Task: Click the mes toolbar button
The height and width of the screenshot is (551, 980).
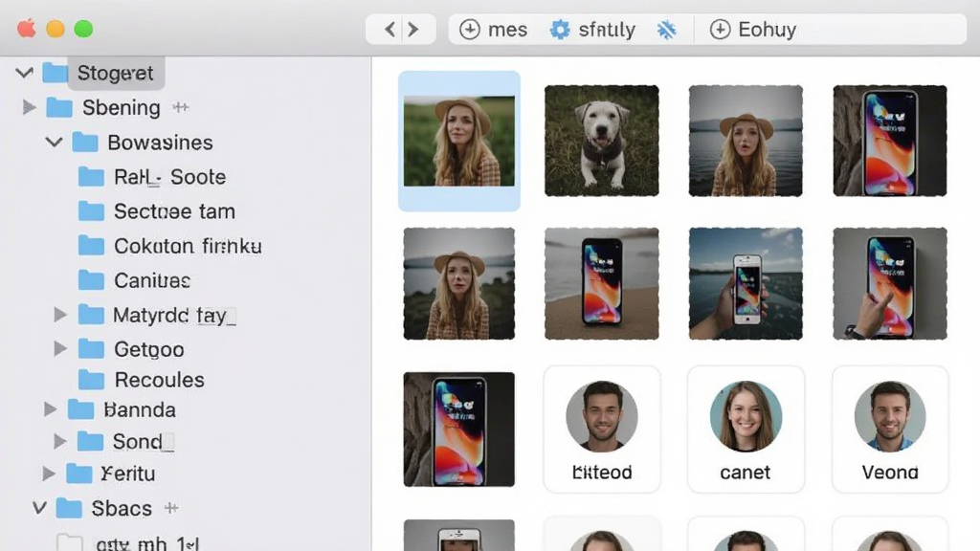Action: click(494, 30)
